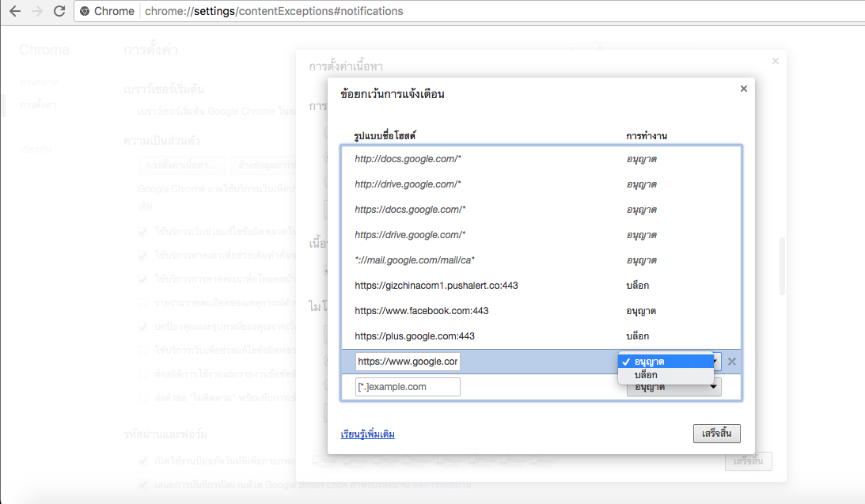Enable the ส่งคำขอ "ไม่ติดตาม" checkbox
865x504 pixels.
tap(143, 398)
